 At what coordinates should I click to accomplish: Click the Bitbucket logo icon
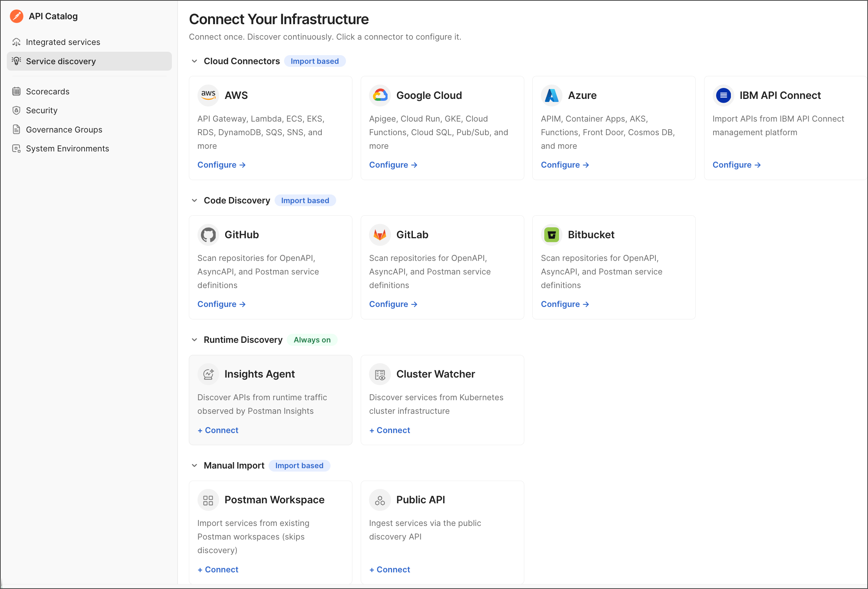552,234
